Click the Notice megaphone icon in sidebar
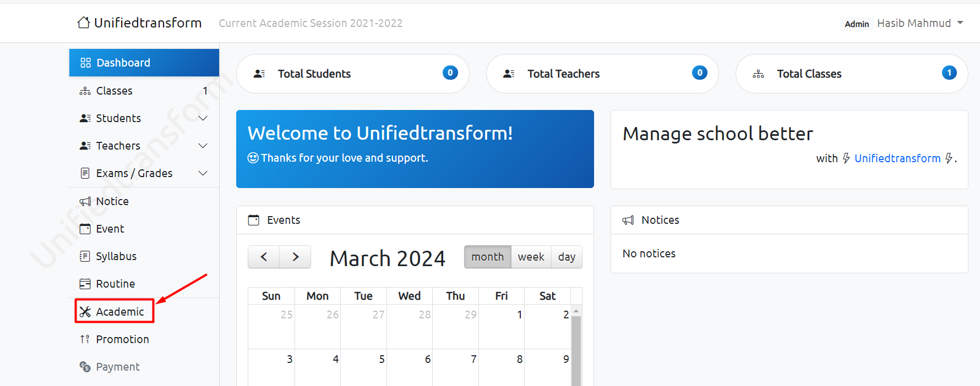The image size is (980, 386). point(85,201)
